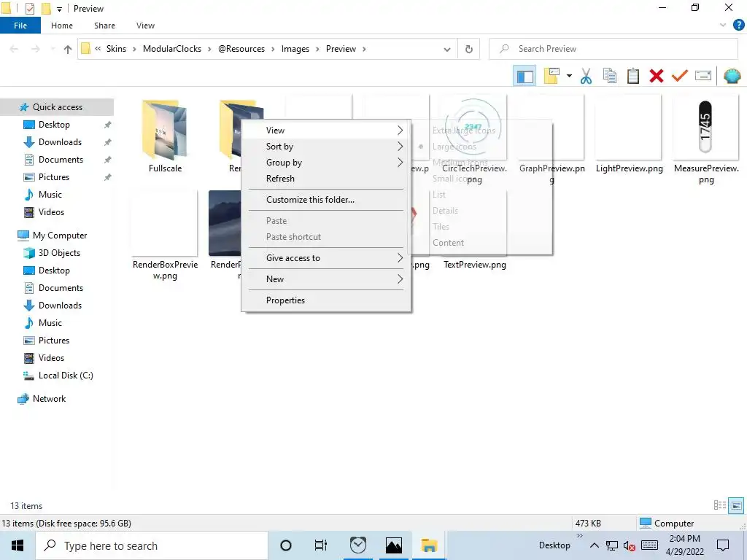Select Network in navigation pane
Screen dimensions: 747x560
pos(49,399)
